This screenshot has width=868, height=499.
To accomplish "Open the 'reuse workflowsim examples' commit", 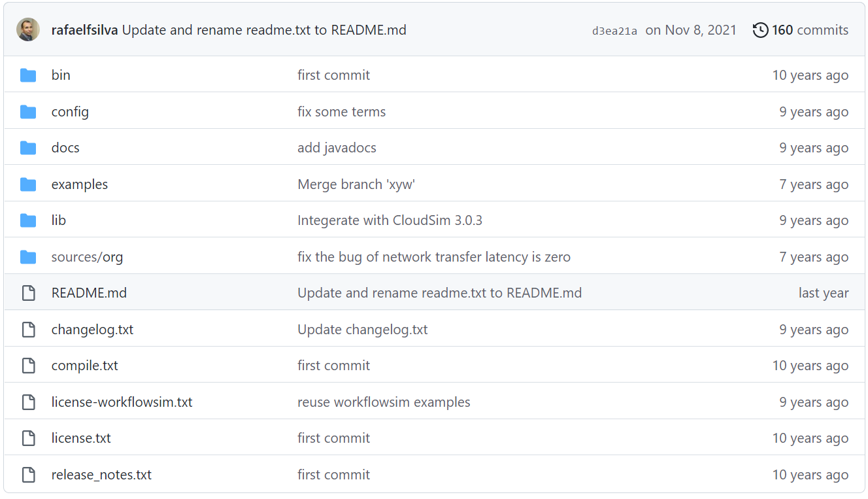I will click(384, 402).
